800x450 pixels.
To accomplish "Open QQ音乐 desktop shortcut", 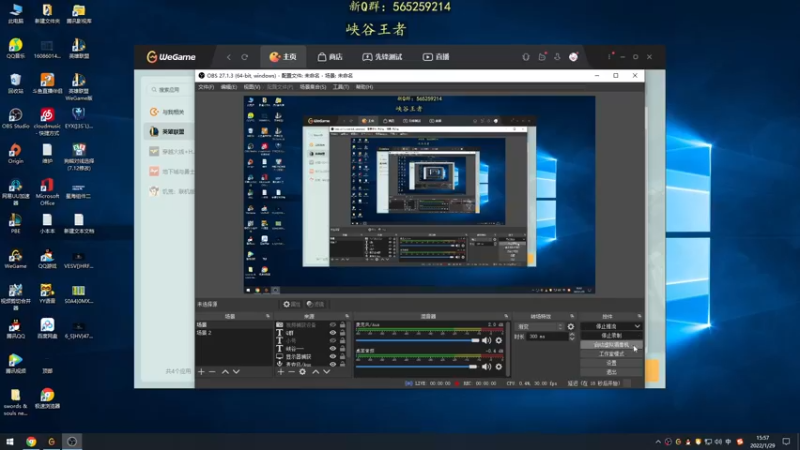I will (15, 48).
